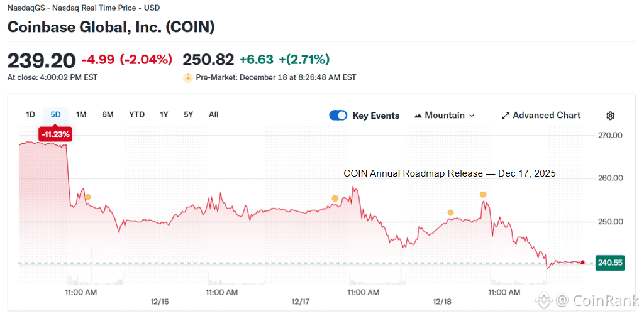Image resolution: width=644 pixels, height=316 pixels.
Task: Select the 1D time range
Action: 30,114
